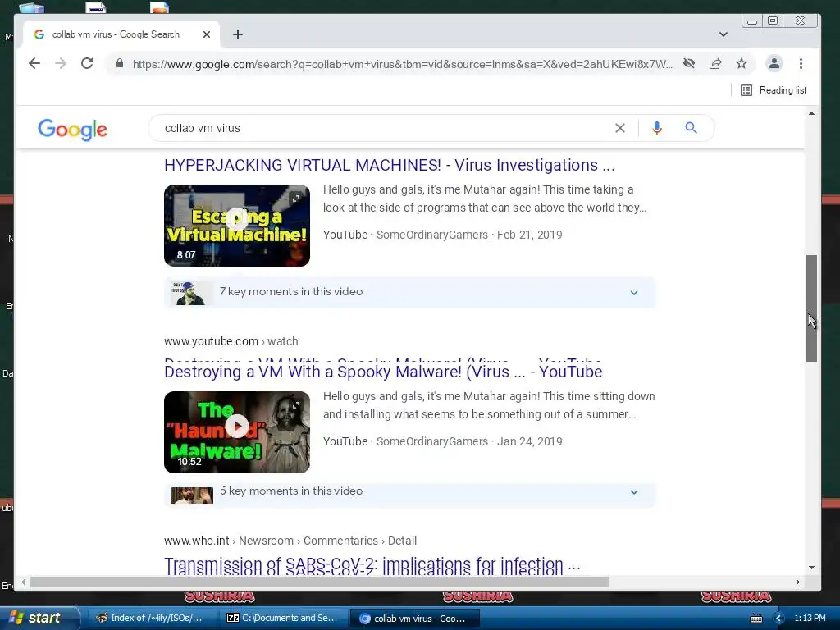Click the URL address bar
The width and height of the screenshot is (840, 630).
point(402,64)
